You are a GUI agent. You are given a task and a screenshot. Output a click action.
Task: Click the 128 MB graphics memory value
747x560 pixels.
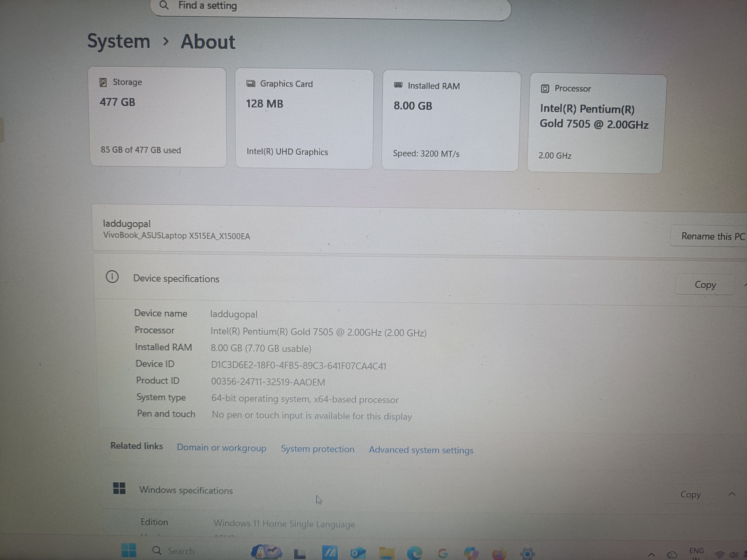click(264, 104)
